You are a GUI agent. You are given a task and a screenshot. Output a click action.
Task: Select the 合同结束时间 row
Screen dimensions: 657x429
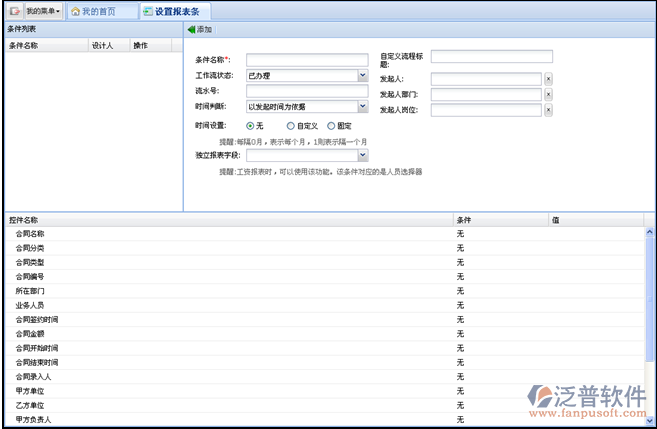click(325, 362)
